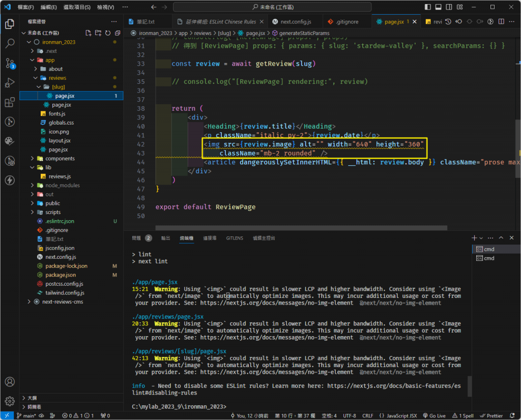521x420 pixels.
Task: Open the Manage gear icon
Action: 10,401
